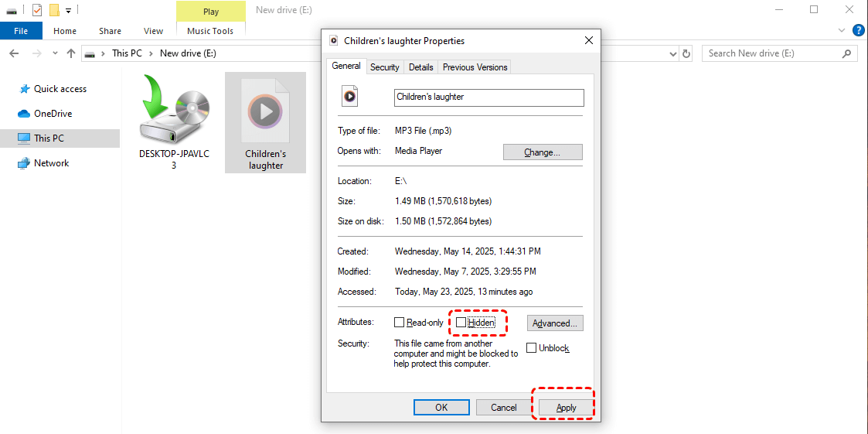Screen dimensions: 868x434
Task: Open the Details tab in Properties
Action: pos(420,67)
